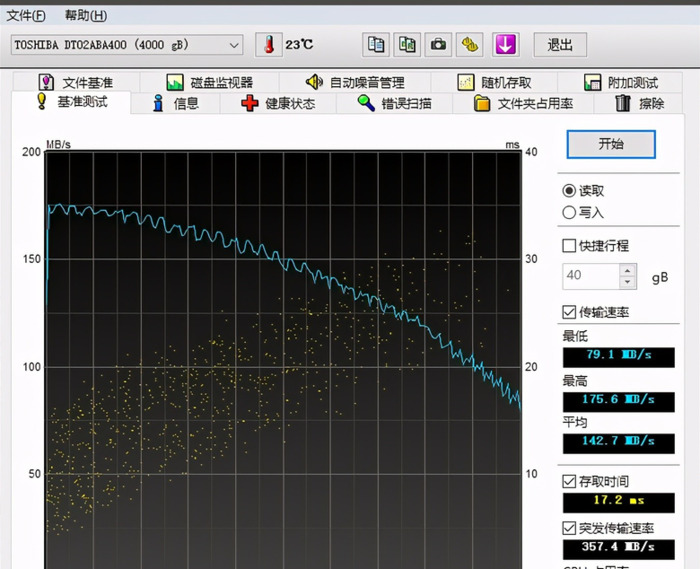Toggle the 存取时间 access time checkbox
Viewport: 700px width, 569px height.
pos(569,482)
